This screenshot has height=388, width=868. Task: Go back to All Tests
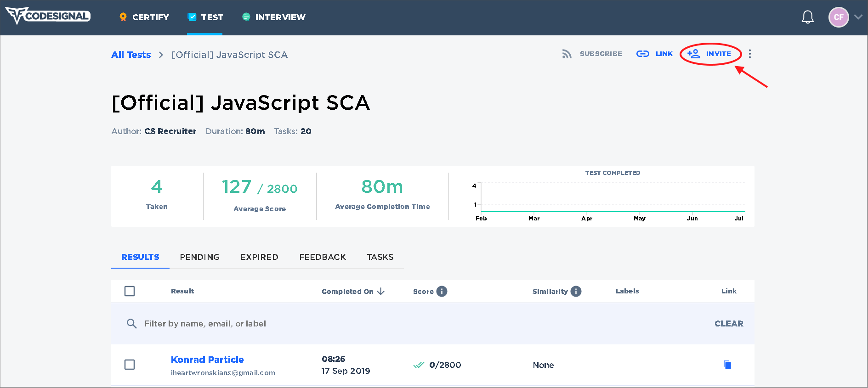click(x=131, y=55)
